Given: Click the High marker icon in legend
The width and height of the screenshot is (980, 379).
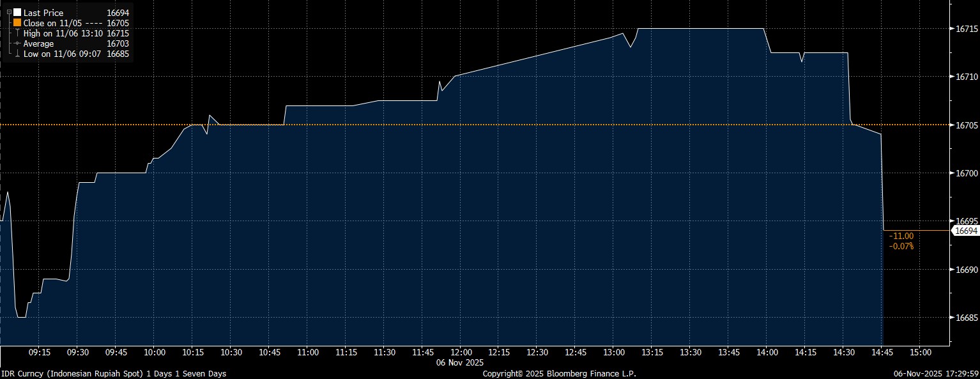Looking at the screenshot, I should click(17, 33).
